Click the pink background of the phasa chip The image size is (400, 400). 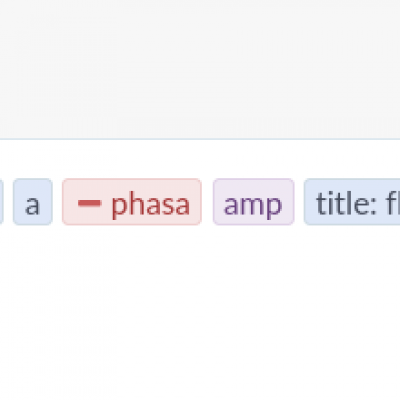[x=132, y=185]
